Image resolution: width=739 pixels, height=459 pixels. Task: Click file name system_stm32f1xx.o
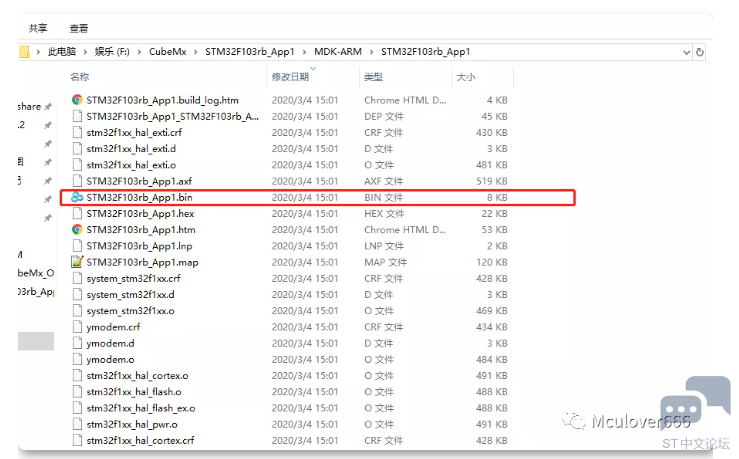click(x=131, y=311)
